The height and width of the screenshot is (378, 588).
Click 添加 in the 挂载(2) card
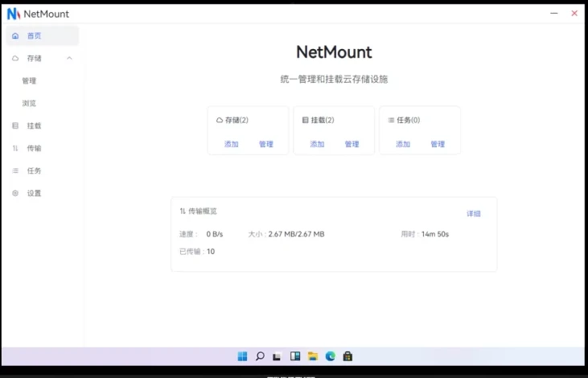(x=317, y=144)
